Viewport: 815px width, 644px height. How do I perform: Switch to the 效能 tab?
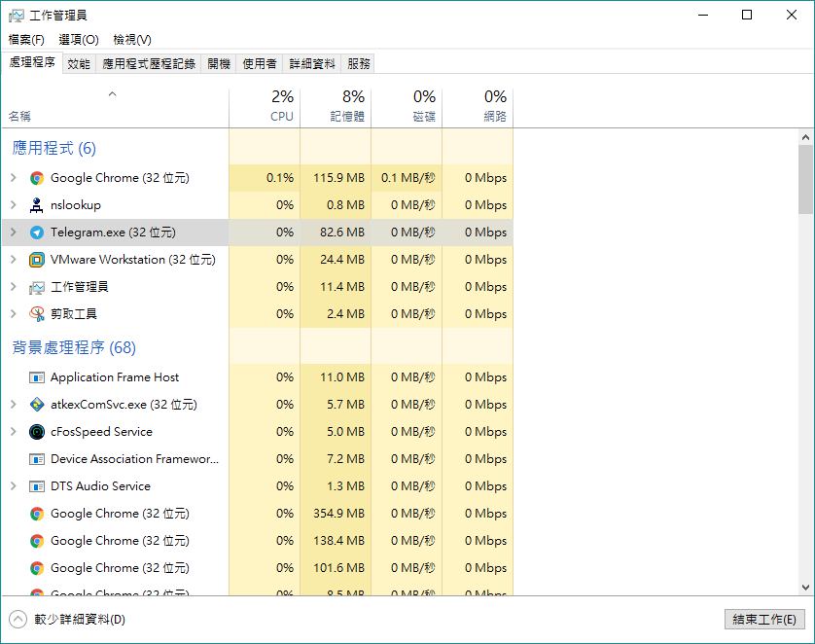point(79,63)
